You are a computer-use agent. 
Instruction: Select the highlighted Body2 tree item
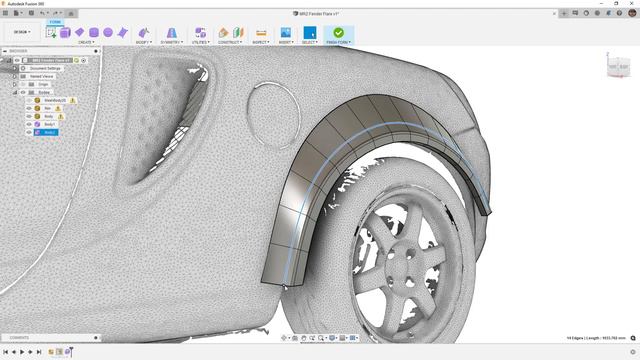coord(46,132)
